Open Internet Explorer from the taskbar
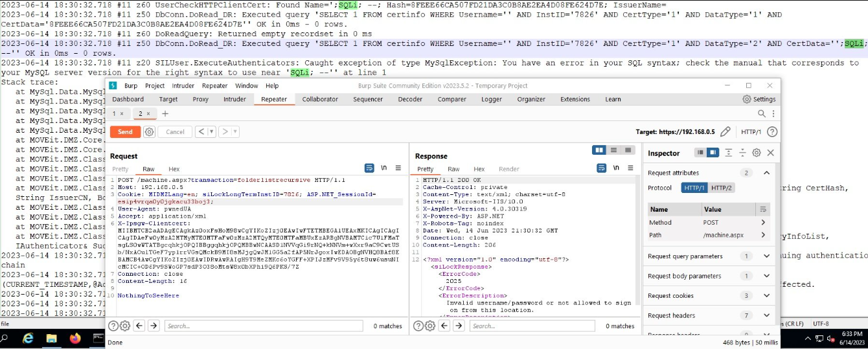This screenshot has width=868, height=349. point(29,339)
